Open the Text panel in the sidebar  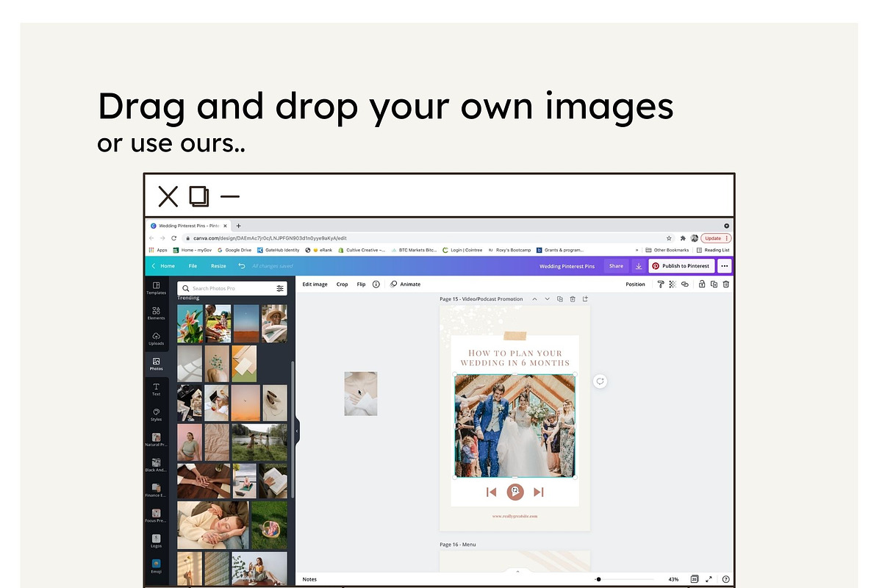point(156,390)
